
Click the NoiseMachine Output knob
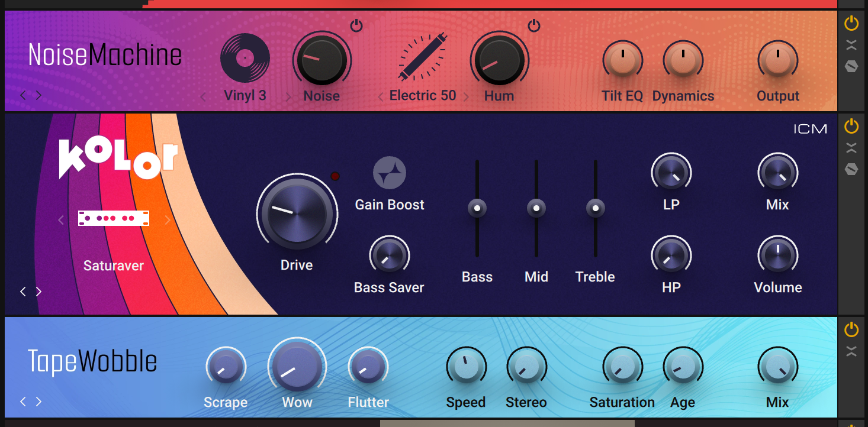[777, 62]
